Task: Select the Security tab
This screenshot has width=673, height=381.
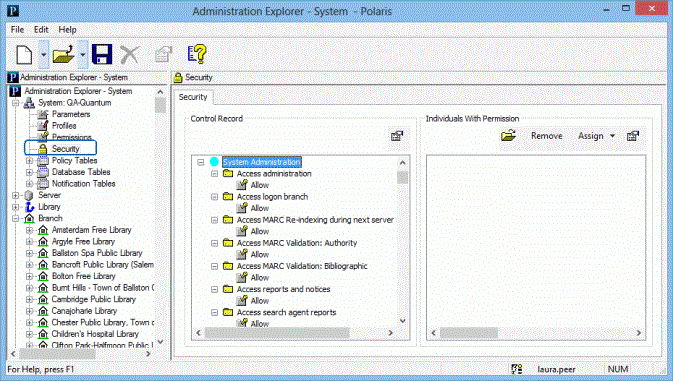Action: [x=193, y=97]
